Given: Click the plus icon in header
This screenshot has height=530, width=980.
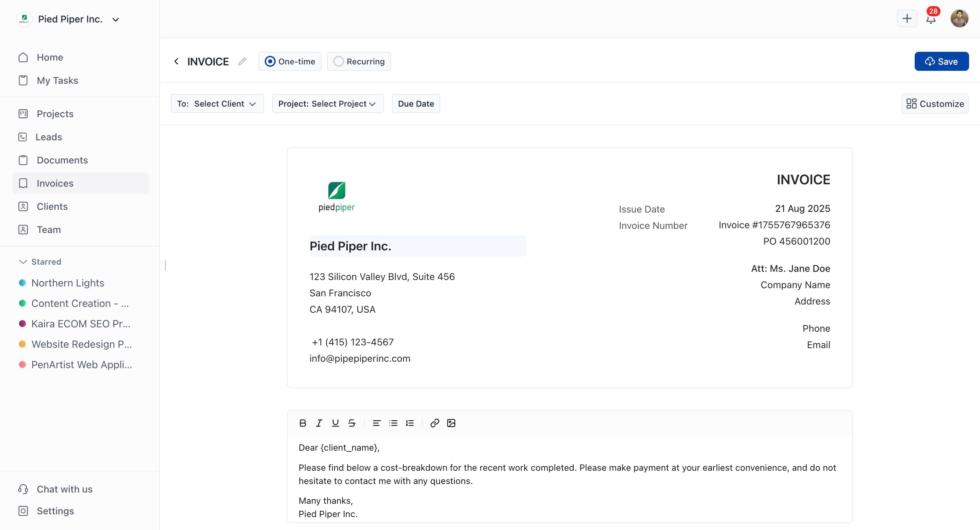Looking at the screenshot, I should tap(907, 19).
